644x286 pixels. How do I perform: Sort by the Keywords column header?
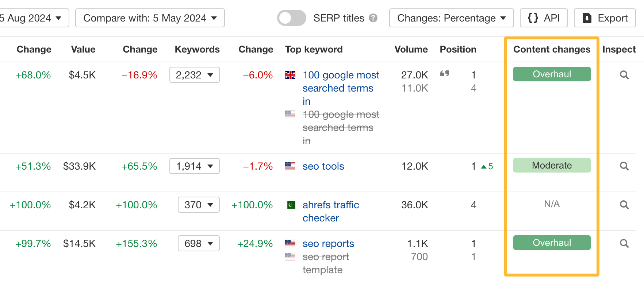tap(197, 50)
